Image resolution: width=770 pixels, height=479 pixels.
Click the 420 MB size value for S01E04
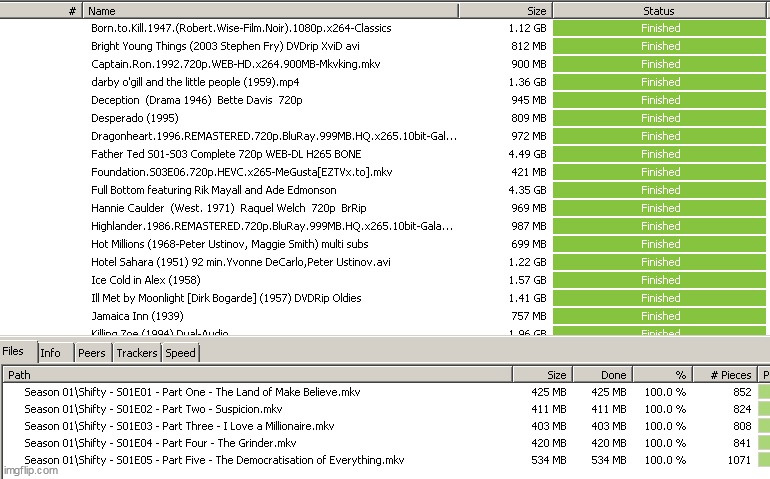[549, 443]
